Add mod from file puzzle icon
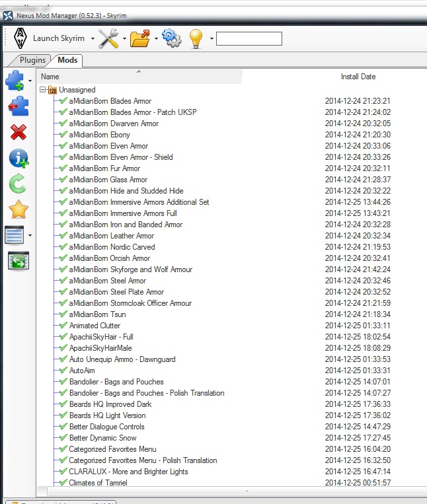This screenshot has width=427, height=504. click(x=15, y=81)
